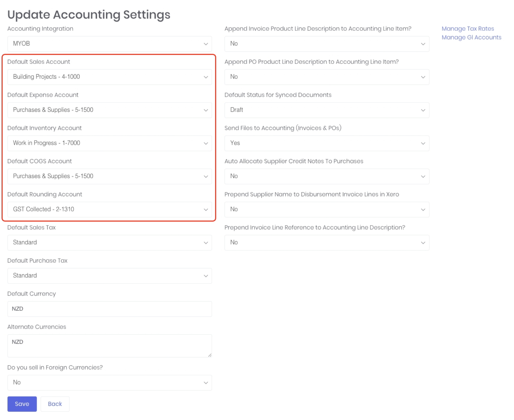Open Append PO Product Line Description dropdown
Image resolution: width=514 pixels, height=420 pixels.
[x=327, y=77]
